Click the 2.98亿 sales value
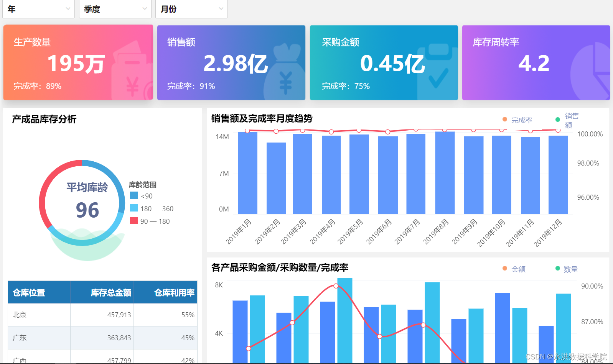 point(236,64)
